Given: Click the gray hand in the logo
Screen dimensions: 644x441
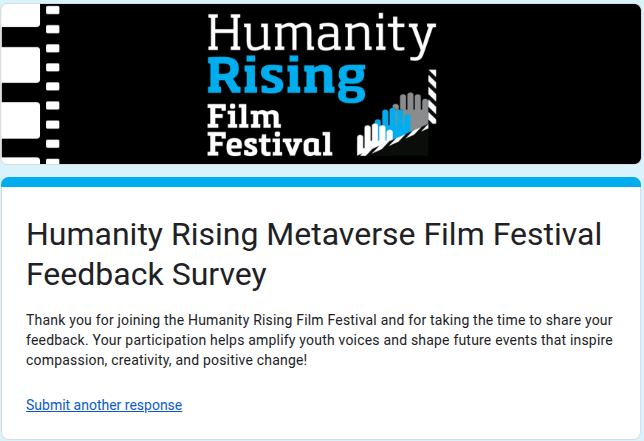Looking at the screenshot, I should coord(414,108).
